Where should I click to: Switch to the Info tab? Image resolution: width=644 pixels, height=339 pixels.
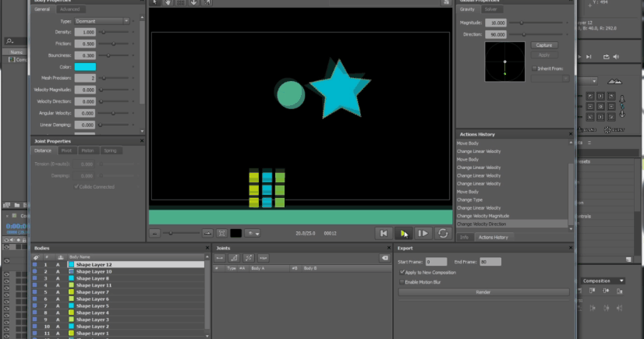464,237
